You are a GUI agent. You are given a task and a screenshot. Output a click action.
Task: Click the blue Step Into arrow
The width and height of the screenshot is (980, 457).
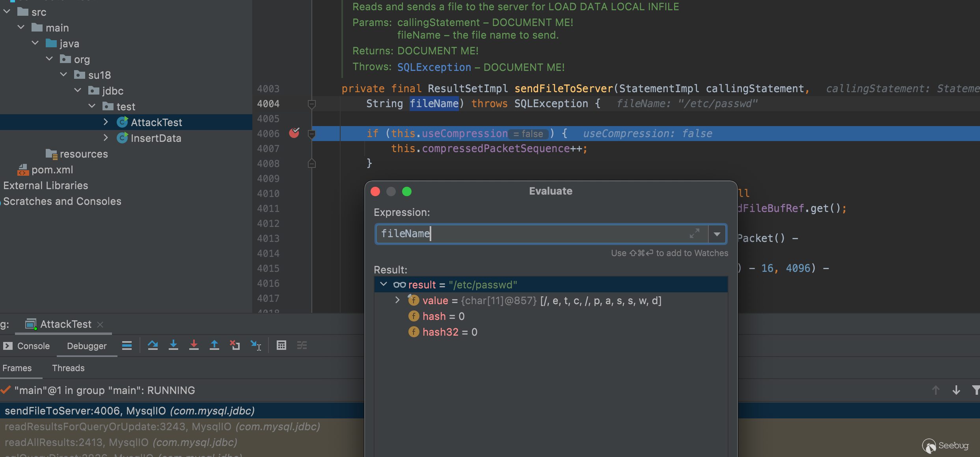173,346
